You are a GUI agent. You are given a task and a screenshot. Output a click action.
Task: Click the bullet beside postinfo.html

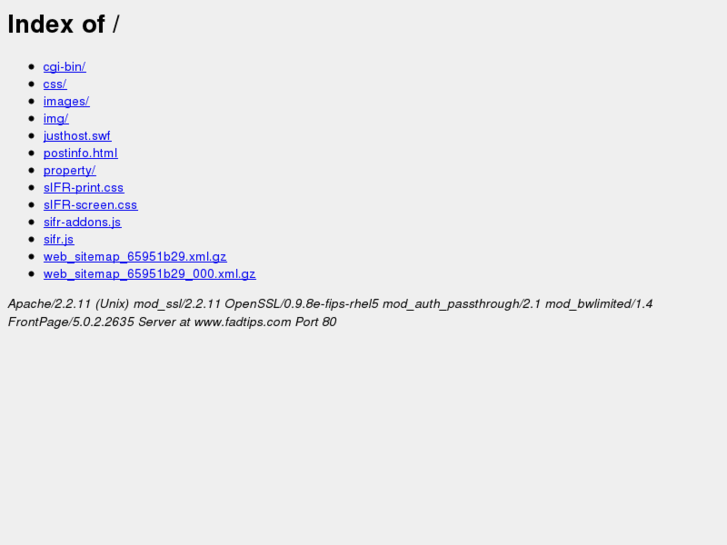pyautogui.click(x=32, y=153)
